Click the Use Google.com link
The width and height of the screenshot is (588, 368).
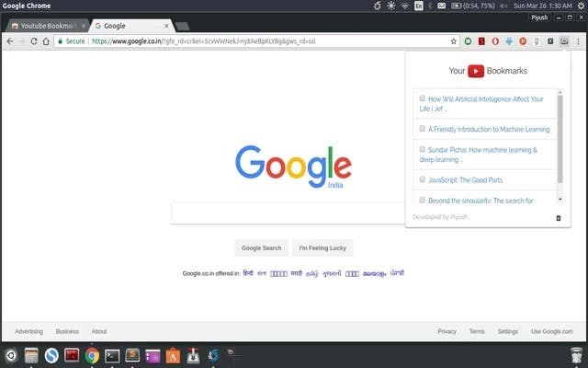(x=551, y=331)
